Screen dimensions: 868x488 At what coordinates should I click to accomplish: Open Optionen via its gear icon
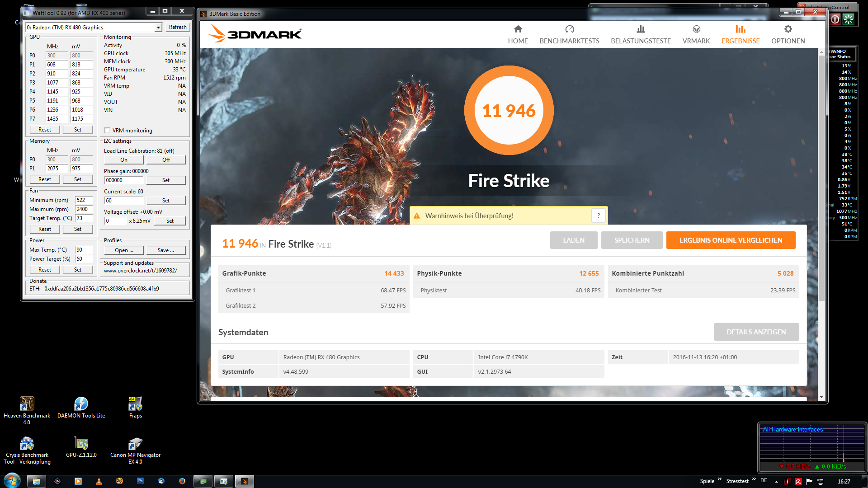[x=788, y=29]
